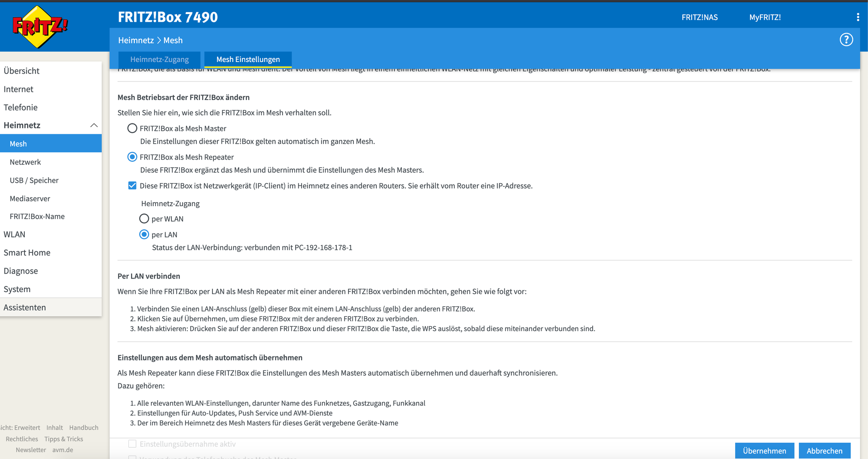Open MyFRITZ! from the header
Screen dimensions: 868x459
pyautogui.click(x=765, y=17)
